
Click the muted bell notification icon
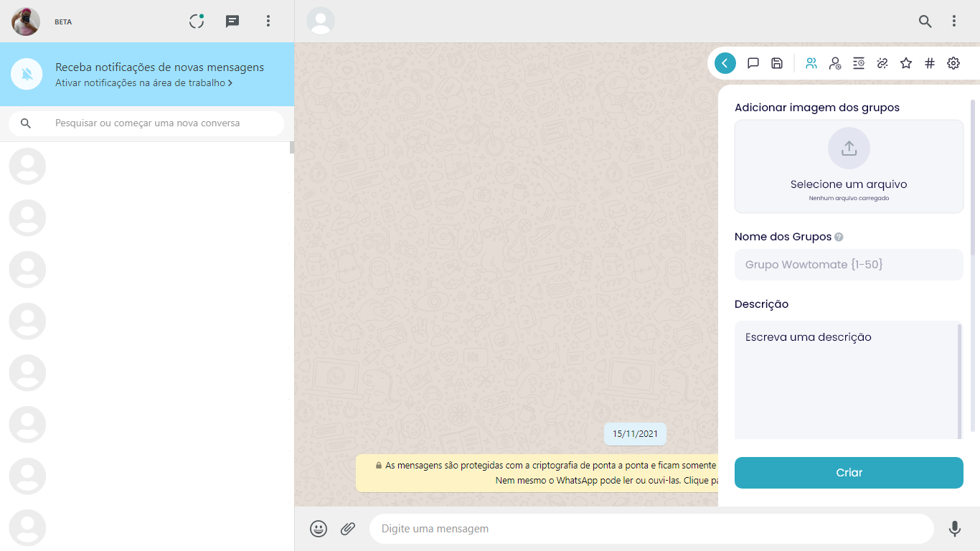[27, 74]
